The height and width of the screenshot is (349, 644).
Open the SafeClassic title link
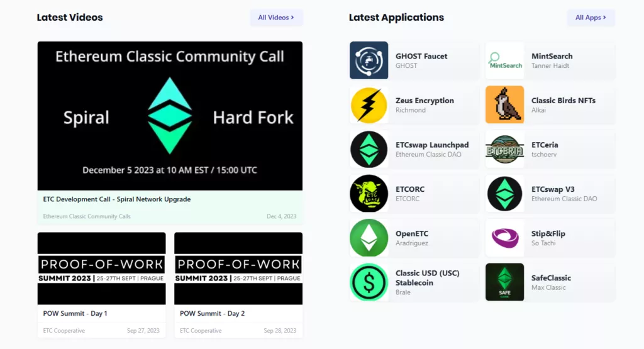(551, 278)
